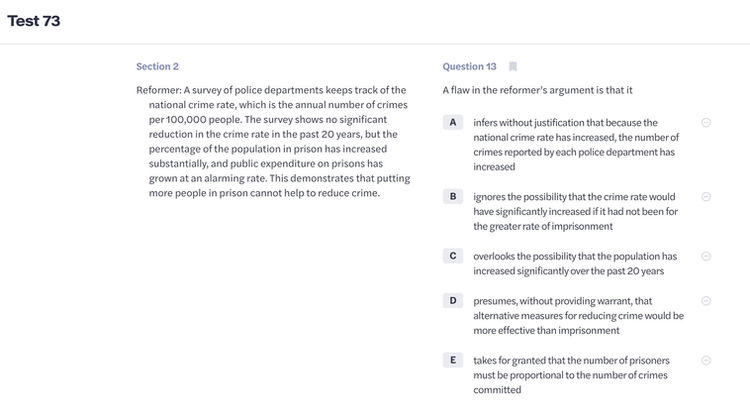Viewport: 750px width, 417px height.
Task: Cross out answer choice B
Action: (706, 196)
